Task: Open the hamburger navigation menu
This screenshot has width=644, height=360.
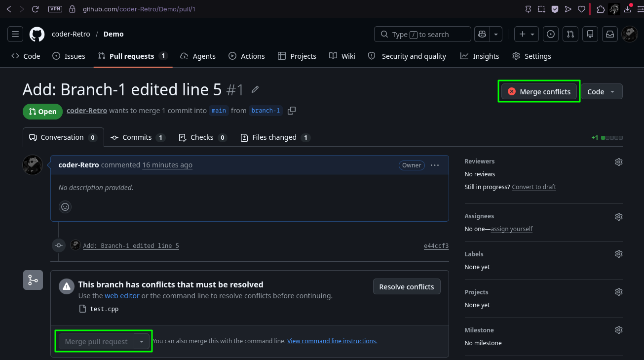Action: [x=15, y=34]
